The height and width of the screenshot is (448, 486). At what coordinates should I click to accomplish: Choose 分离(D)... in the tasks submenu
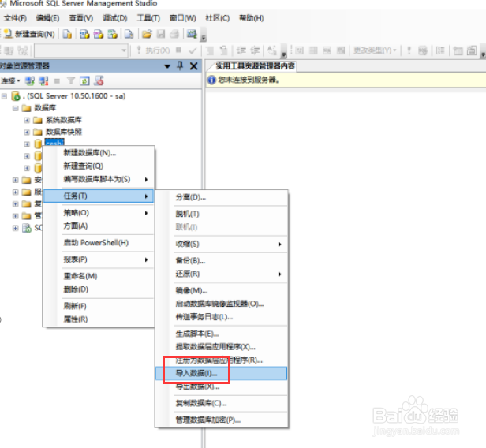[221, 197]
